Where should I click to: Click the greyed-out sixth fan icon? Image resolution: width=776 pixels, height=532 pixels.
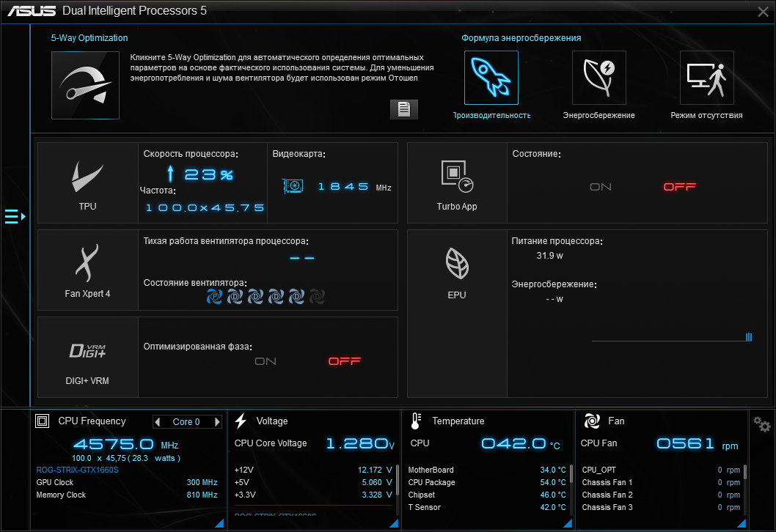tap(317, 297)
